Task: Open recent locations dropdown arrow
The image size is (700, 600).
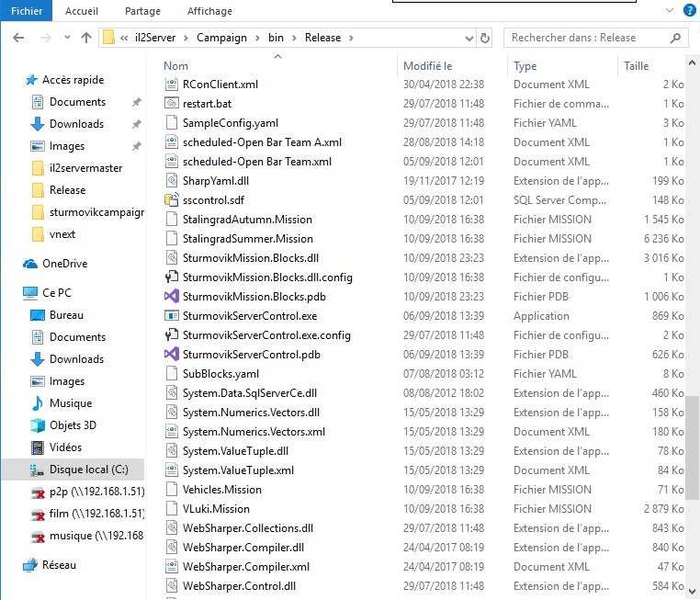Action: 67,38
